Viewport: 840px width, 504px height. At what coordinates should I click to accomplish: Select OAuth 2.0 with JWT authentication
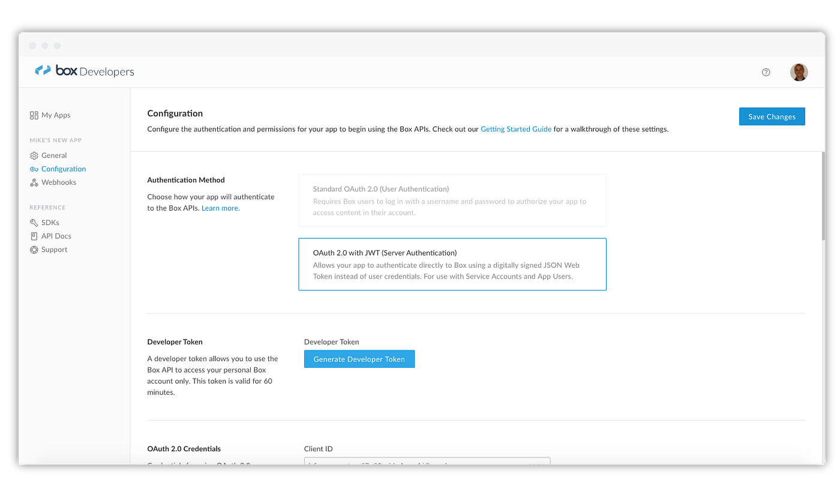(452, 264)
